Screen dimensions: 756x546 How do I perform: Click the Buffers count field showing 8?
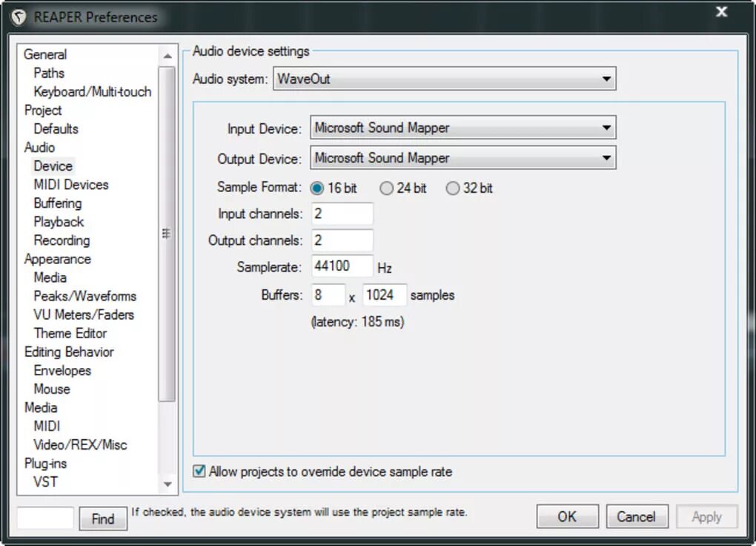coord(328,295)
